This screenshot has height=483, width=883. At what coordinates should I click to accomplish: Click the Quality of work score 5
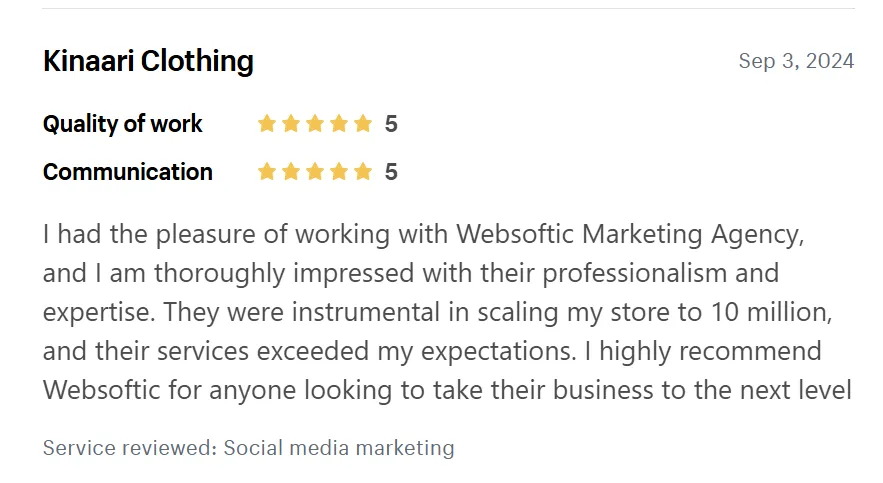[391, 124]
